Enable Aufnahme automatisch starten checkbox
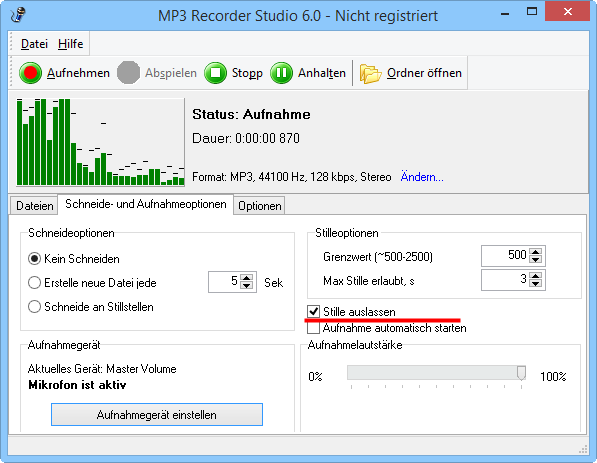Image resolution: width=597 pixels, height=463 pixels. 313,328
